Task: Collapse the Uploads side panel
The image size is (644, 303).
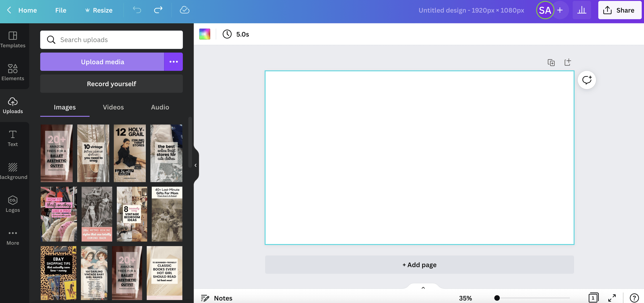Action: click(195, 165)
